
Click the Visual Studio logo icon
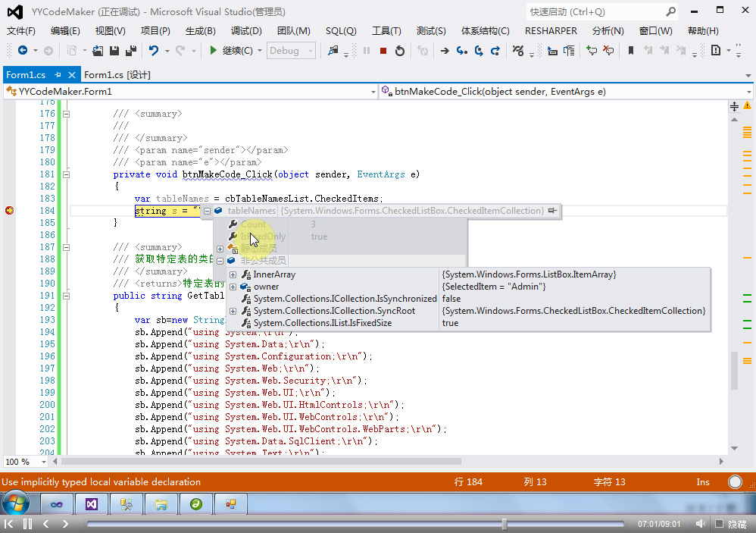pyautogui.click(x=15, y=11)
